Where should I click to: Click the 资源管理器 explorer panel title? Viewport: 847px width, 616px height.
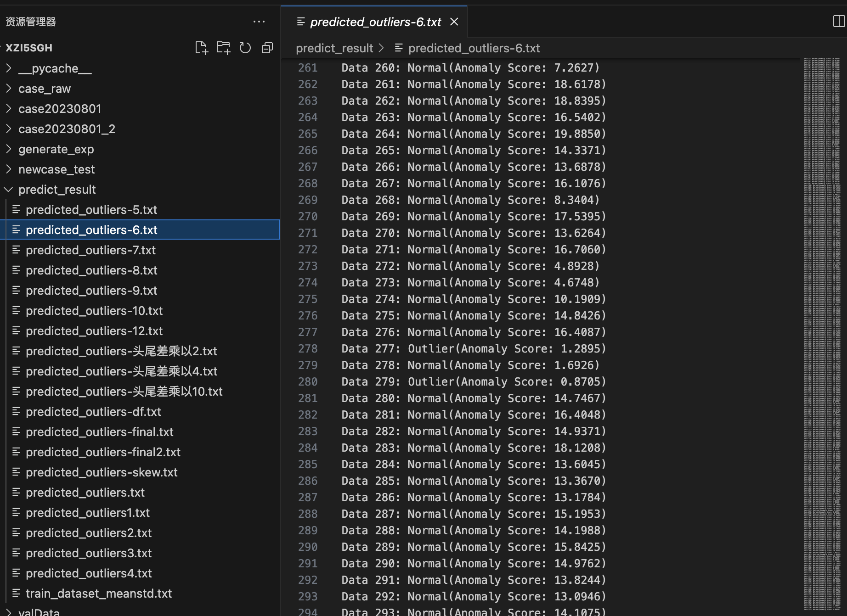31,22
